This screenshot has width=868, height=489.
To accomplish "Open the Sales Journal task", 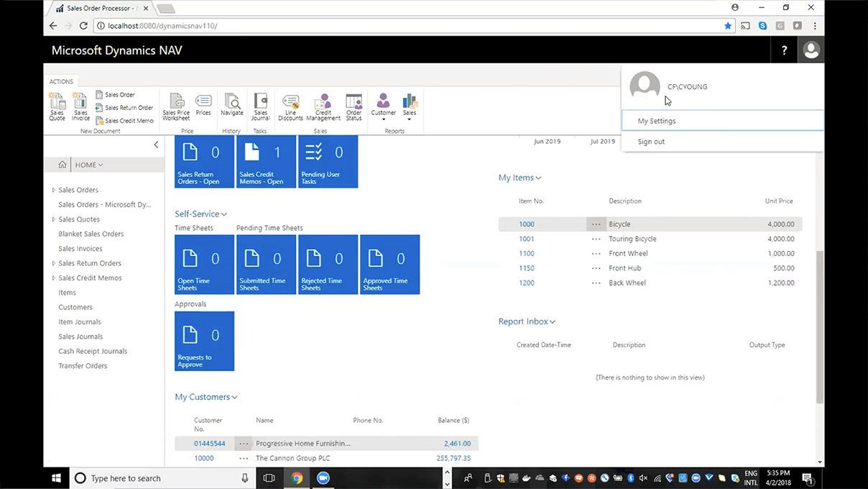I will 260,107.
